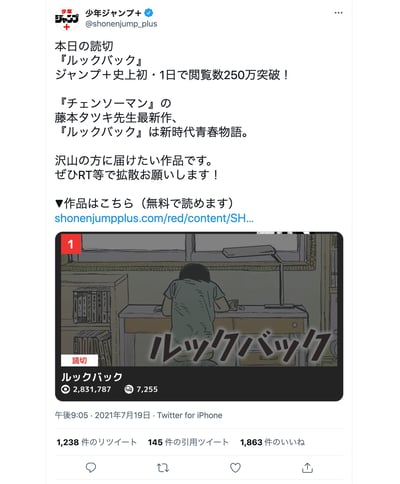
Task: Click the 読切 tag on card
Action: 80,360
